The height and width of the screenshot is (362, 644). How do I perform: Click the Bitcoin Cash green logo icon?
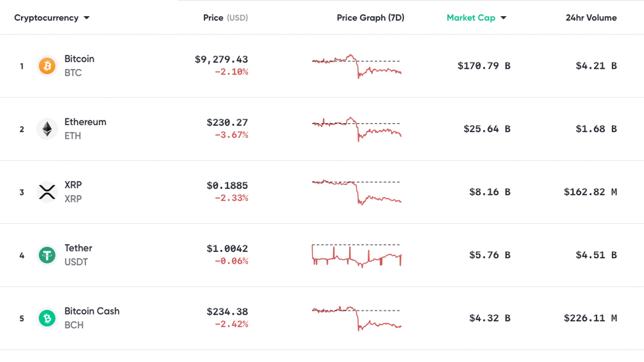pyautogui.click(x=47, y=318)
